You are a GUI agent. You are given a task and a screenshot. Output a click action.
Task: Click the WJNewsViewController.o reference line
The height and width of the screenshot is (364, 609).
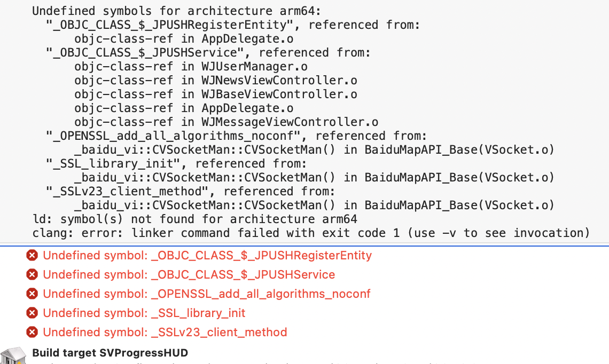tap(216, 81)
